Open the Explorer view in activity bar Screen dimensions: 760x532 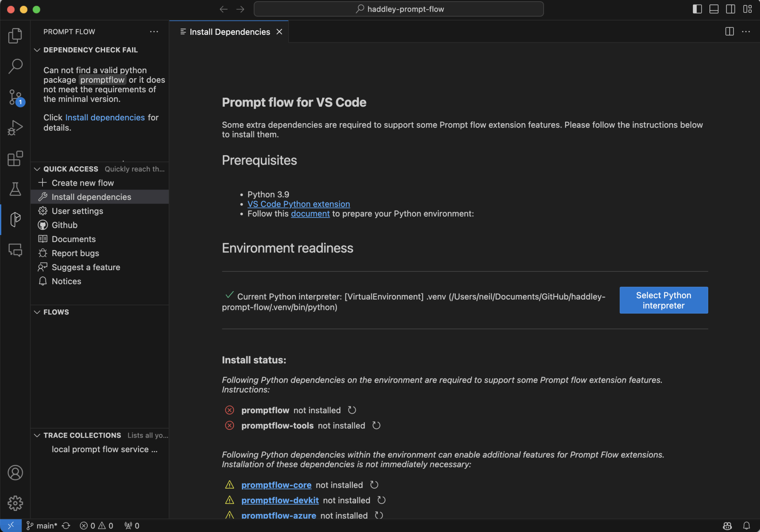coord(15,36)
